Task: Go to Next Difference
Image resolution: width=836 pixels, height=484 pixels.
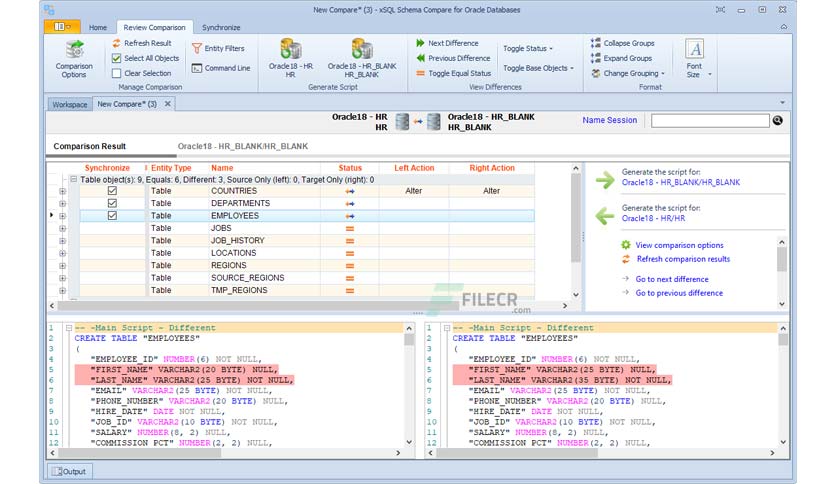Action: pyautogui.click(x=447, y=43)
